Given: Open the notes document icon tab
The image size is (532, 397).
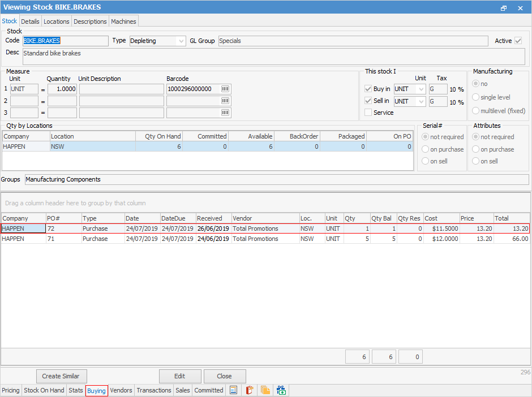Looking at the screenshot, I should (x=233, y=390).
